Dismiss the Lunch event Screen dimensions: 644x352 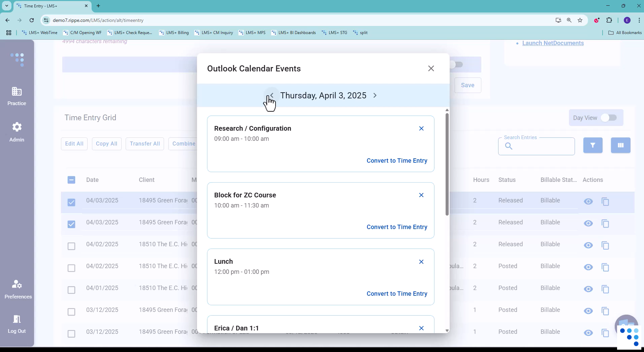(421, 262)
